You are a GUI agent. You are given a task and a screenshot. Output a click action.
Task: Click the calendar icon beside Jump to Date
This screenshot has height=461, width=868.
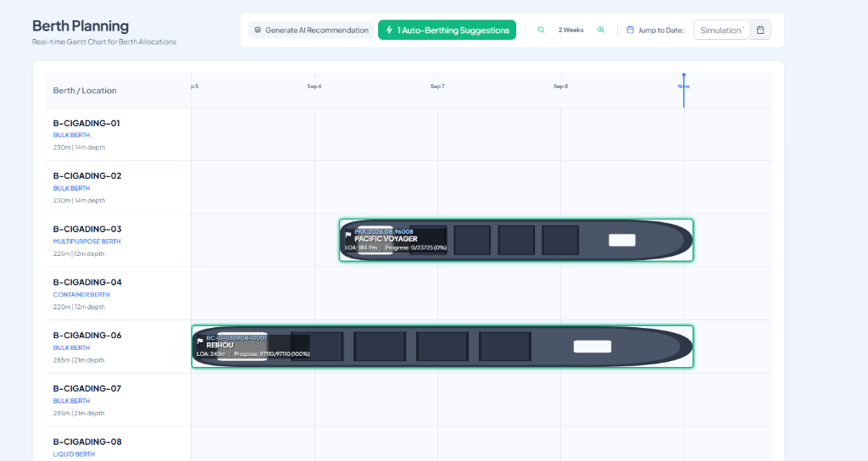tap(630, 30)
